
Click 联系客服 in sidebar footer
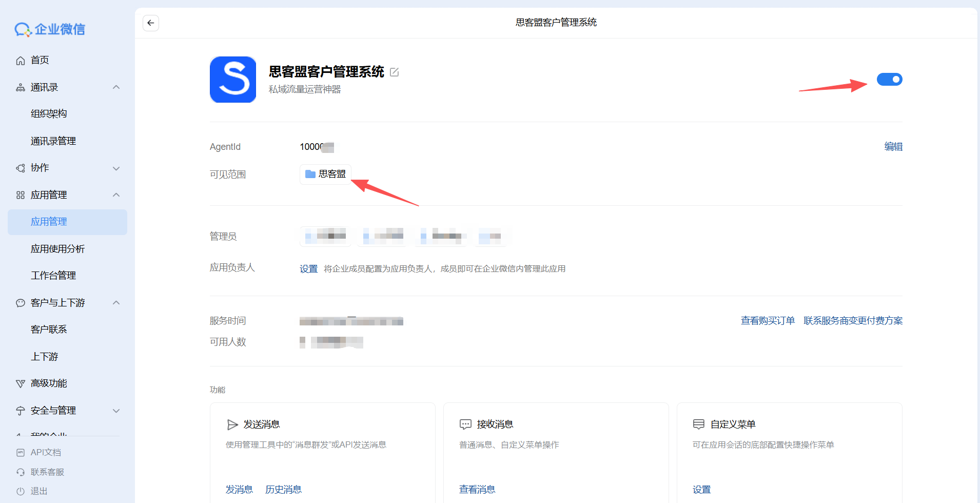(x=47, y=472)
